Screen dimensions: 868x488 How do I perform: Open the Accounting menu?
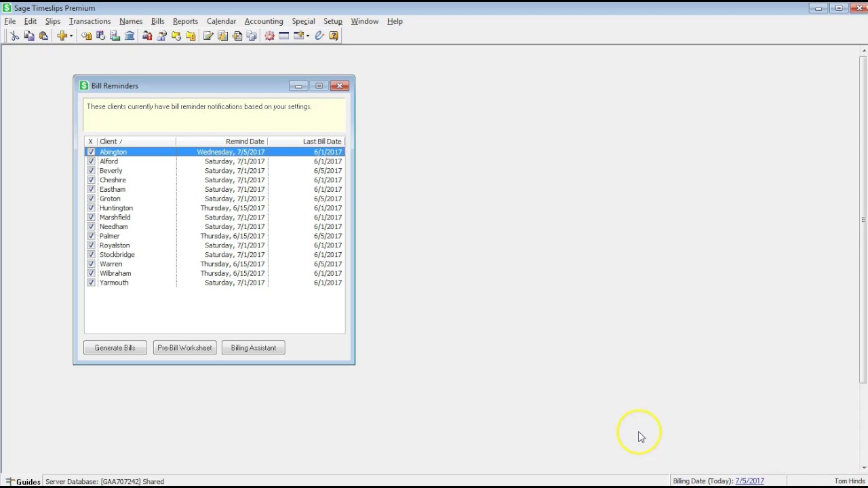click(264, 21)
